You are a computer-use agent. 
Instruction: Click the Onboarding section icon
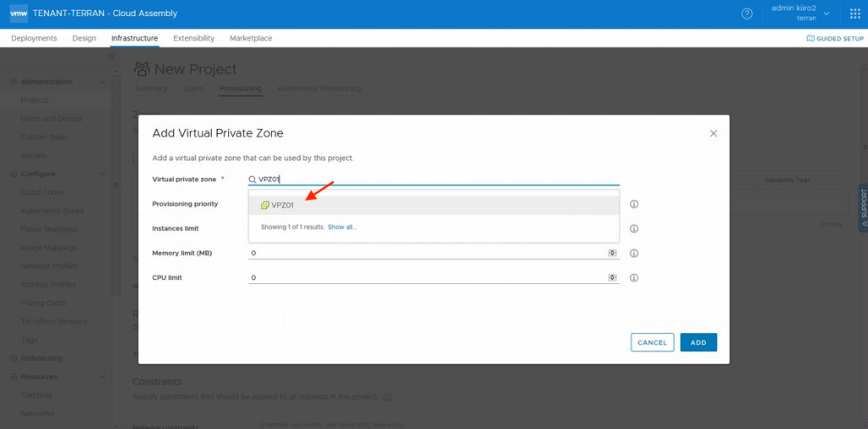click(14, 358)
